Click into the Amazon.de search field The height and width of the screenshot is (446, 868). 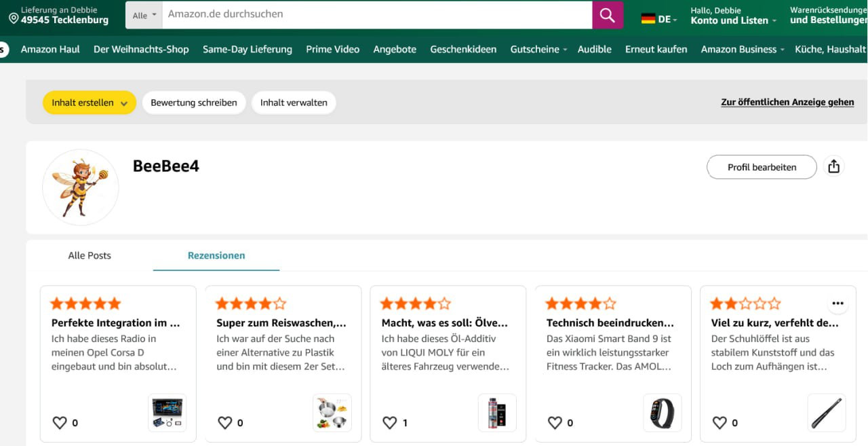pos(376,14)
